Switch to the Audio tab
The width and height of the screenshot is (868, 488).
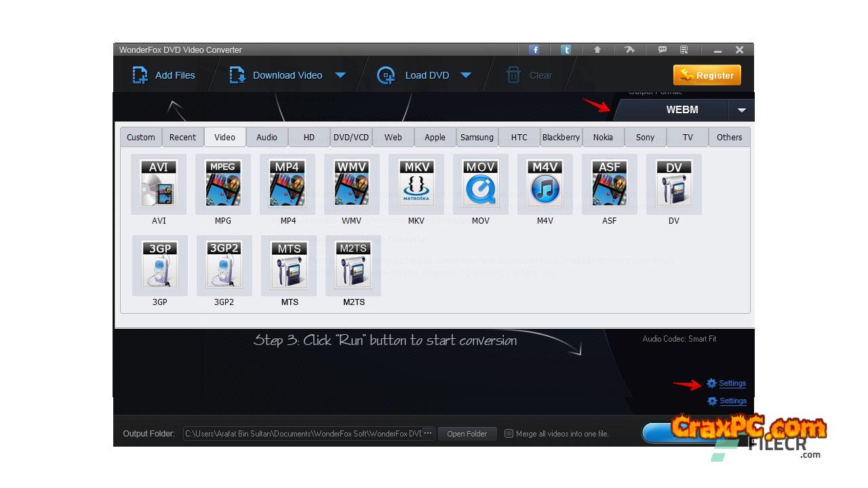[x=267, y=137]
